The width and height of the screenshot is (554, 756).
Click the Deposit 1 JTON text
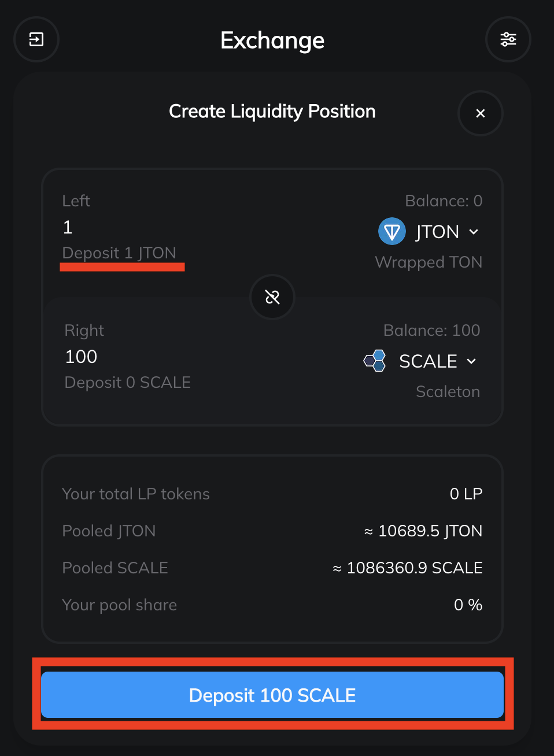[x=119, y=253]
